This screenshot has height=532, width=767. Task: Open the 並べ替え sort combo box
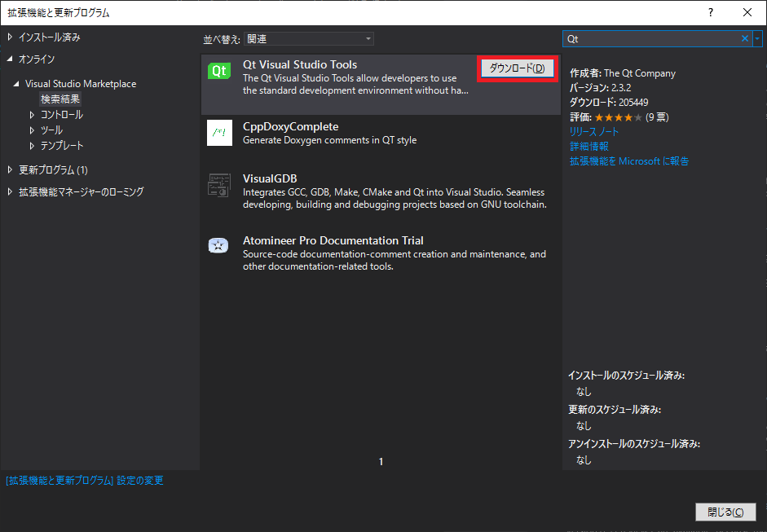click(x=309, y=38)
